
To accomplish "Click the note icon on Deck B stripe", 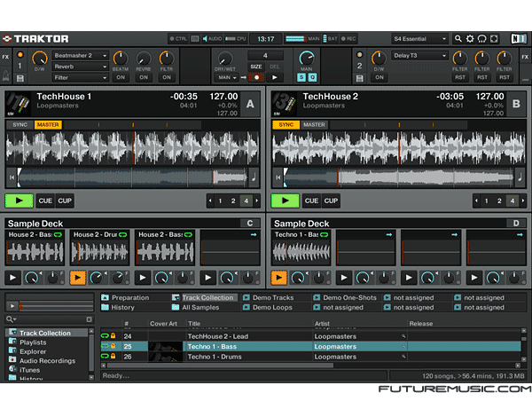I will coord(520,177).
